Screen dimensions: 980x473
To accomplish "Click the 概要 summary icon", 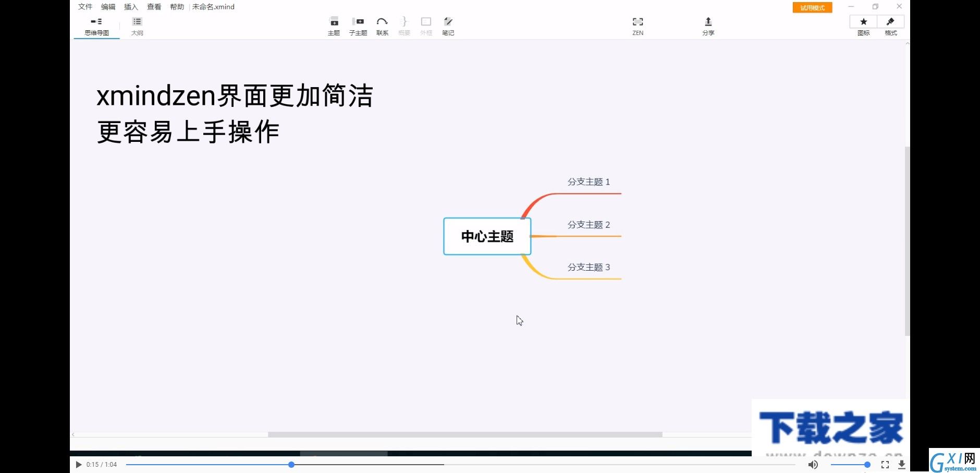I will pyautogui.click(x=404, y=27).
